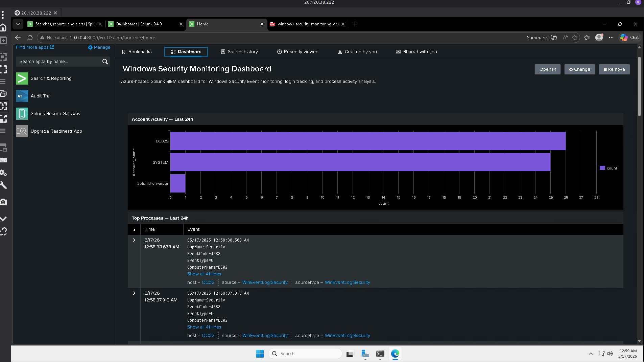
Task: Click the keyboard icon in the remote viewer sidebar
Action: (x=3, y=160)
